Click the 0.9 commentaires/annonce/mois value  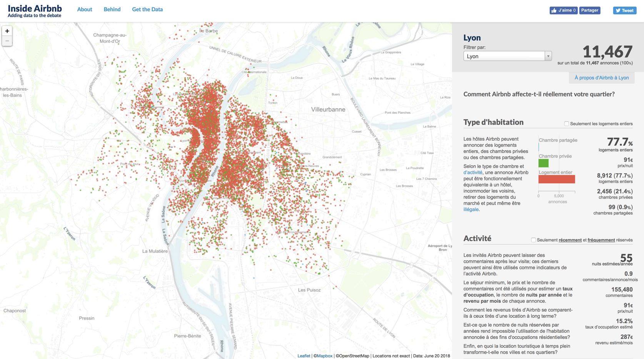coord(629,274)
